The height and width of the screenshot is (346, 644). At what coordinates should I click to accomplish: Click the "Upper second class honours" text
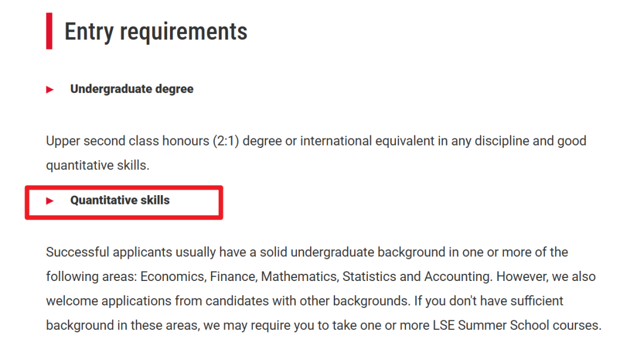128,141
